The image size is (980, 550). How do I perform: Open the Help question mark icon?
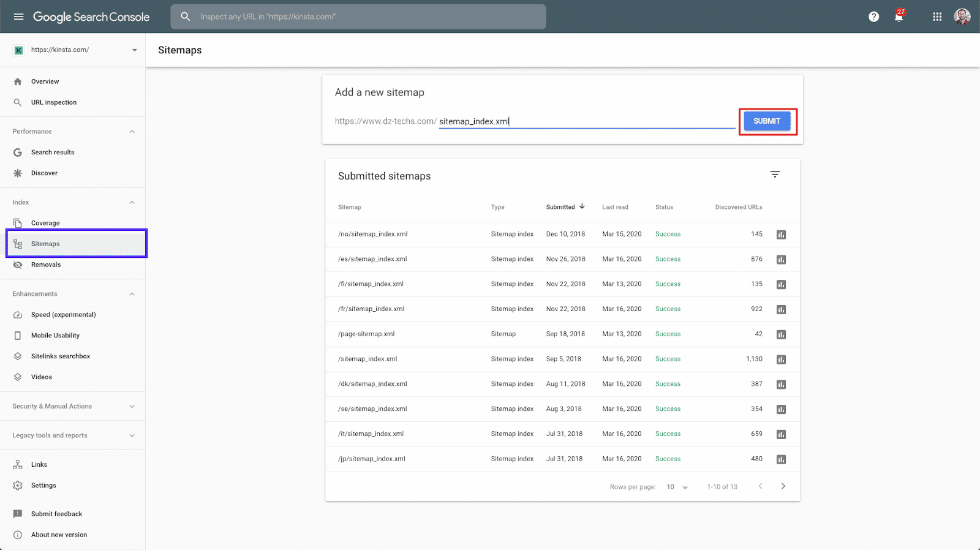[x=873, y=17]
